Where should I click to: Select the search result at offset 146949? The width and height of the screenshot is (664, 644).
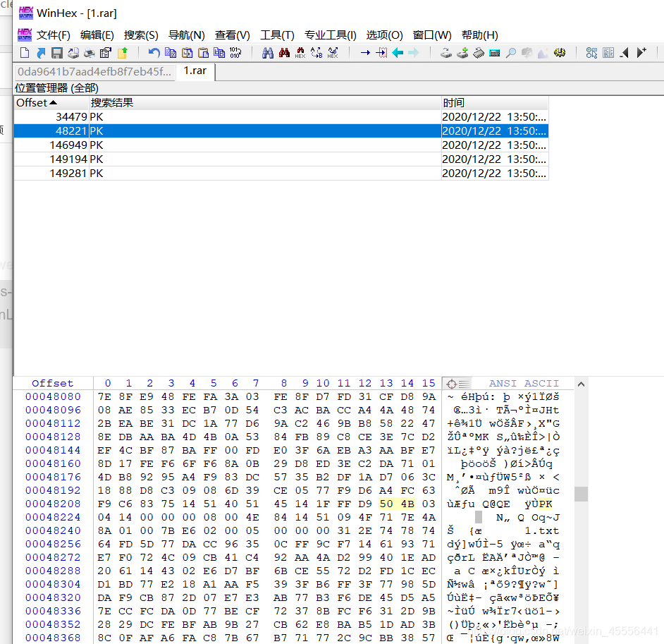click(281, 145)
